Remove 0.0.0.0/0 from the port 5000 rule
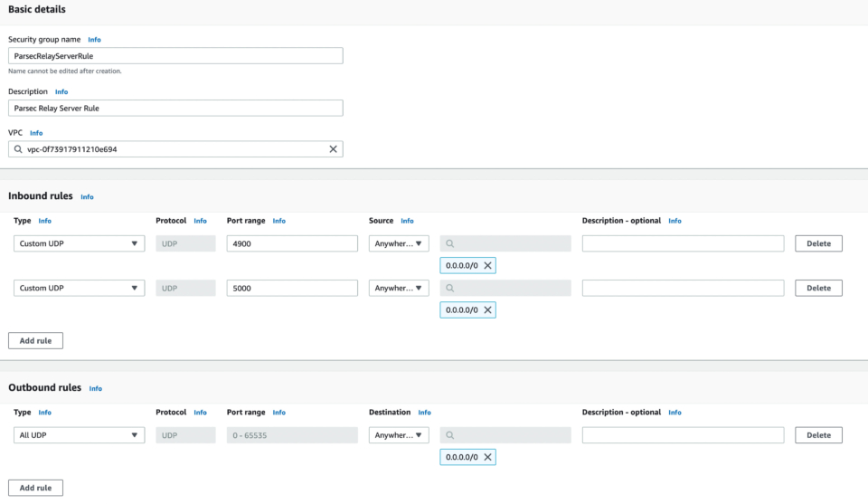This screenshot has height=504, width=868. tap(487, 309)
